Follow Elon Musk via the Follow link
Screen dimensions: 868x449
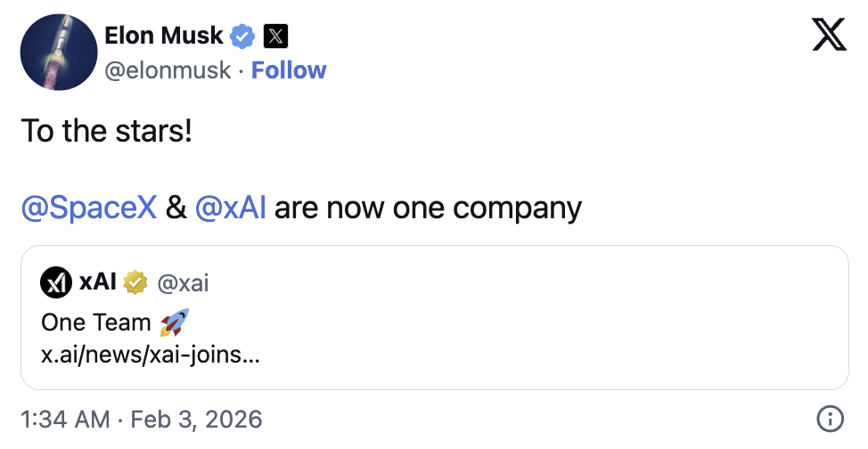[289, 70]
